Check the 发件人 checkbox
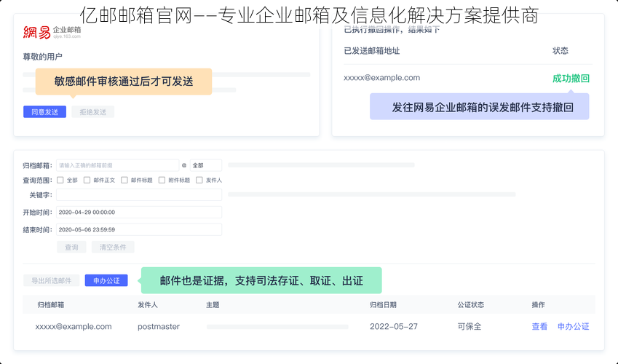618x364 pixels. (x=199, y=181)
